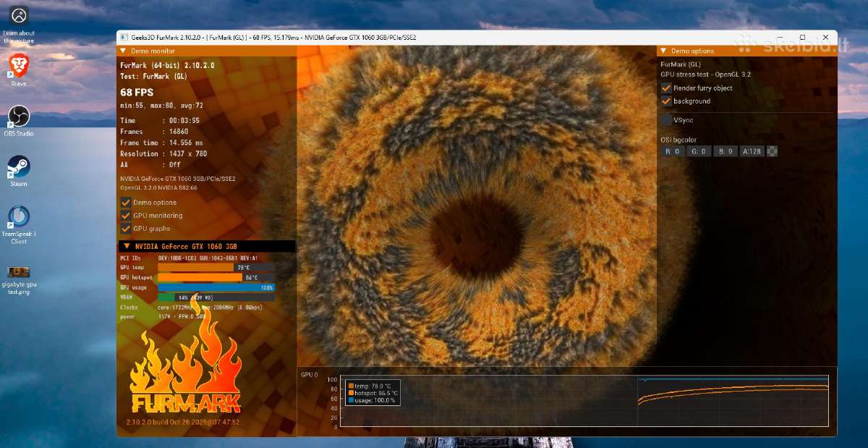The image size is (868, 448).
Task: Click the GPU stress test - OpenGL 3.2 text
Action: tap(705, 75)
